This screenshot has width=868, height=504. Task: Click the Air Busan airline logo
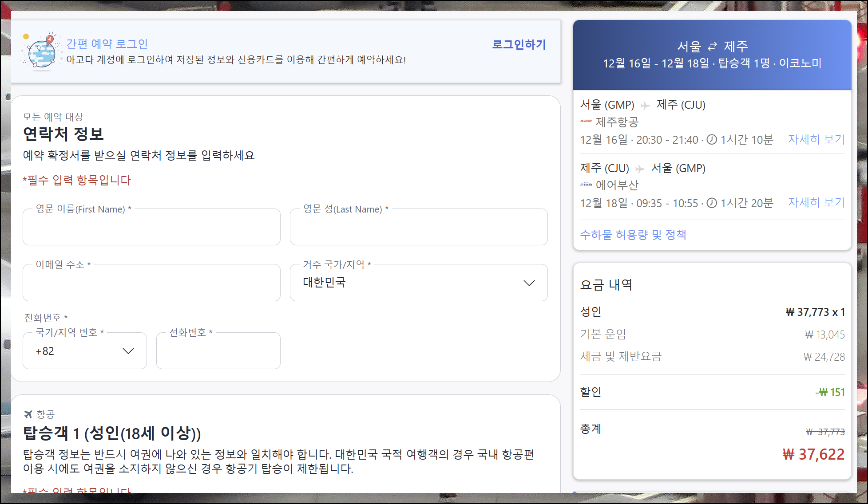click(x=586, y=184)
